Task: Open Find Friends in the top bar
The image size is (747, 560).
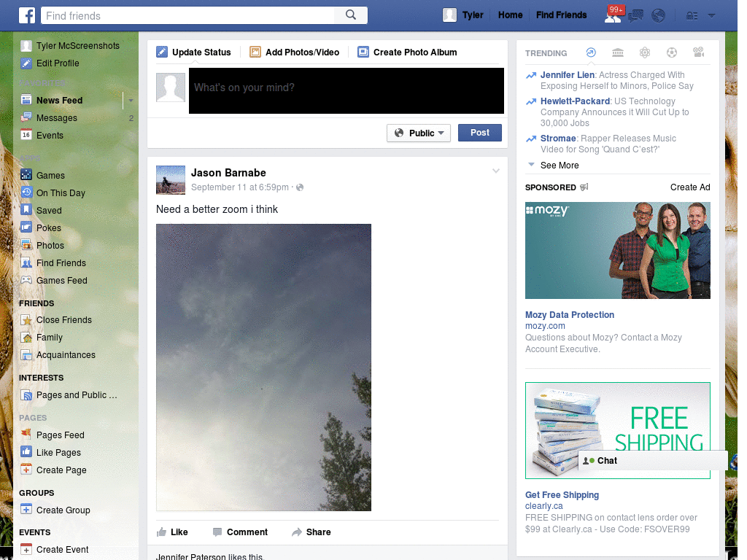Action: click(x=561, y=15)
